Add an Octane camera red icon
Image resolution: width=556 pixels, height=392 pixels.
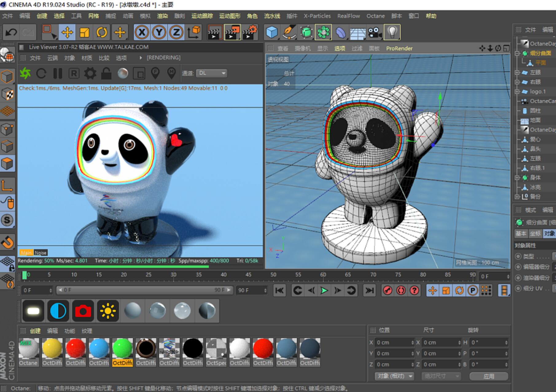(83, 311)
